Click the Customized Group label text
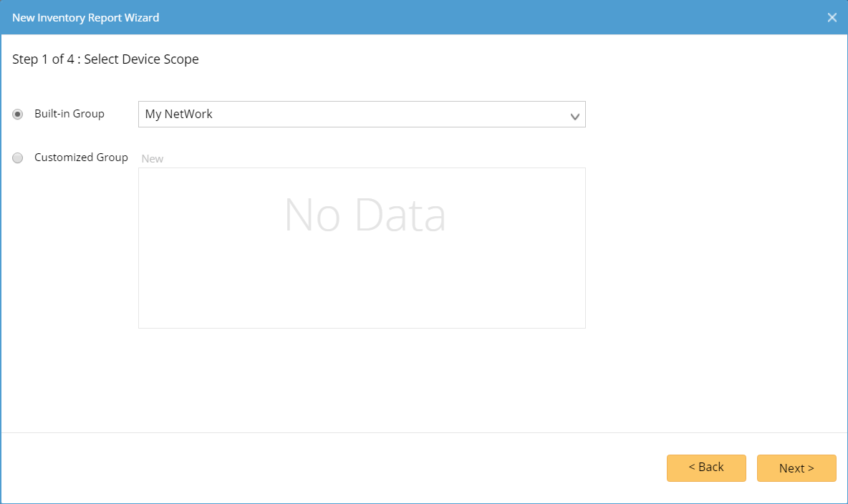The image size is (848, 504). tap(81, 157)
